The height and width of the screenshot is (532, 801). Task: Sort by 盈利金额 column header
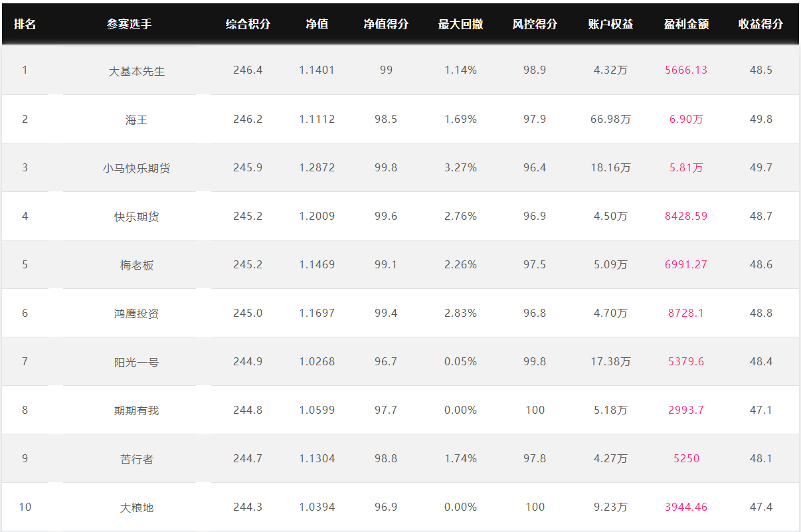(x=686, y=24)
